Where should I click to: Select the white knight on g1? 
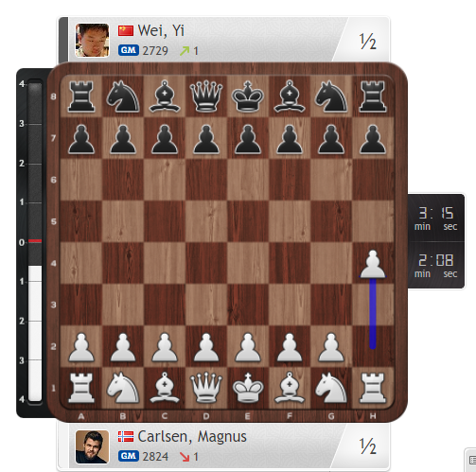(331, 388)
